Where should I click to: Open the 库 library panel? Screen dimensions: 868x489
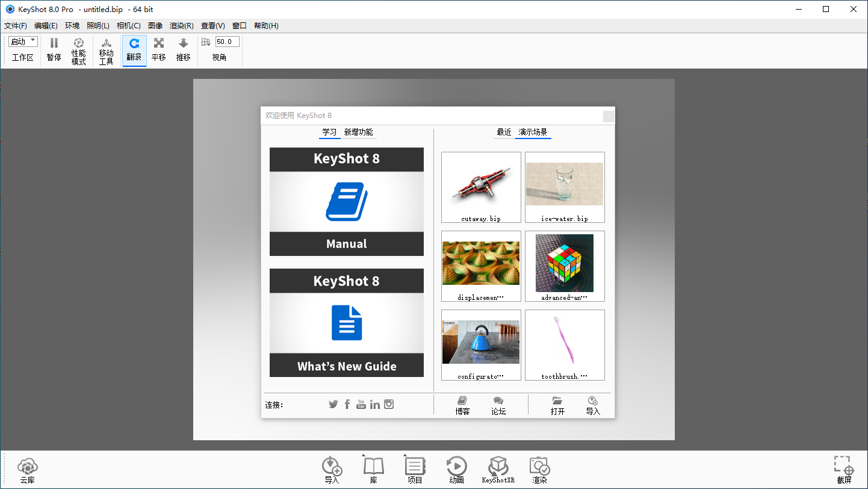click(373, 470)
